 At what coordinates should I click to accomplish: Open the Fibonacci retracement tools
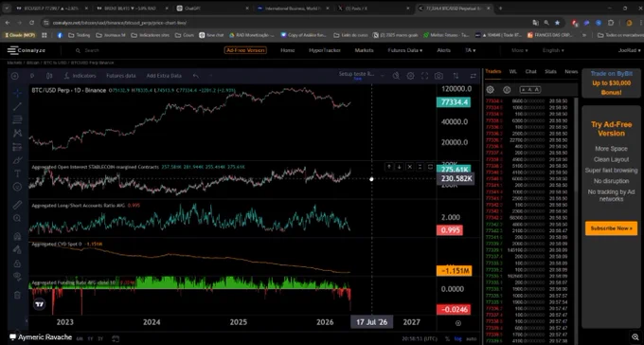pos(17,119)
